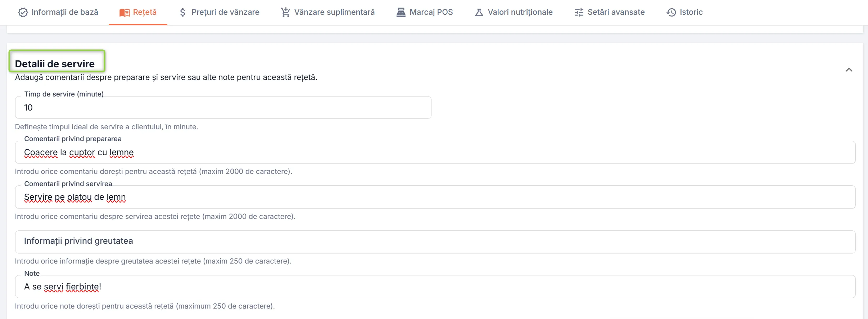This screenshot has width=868, height=319.
Task: Select the Informații privind greutatea field
Action: pyautogui.click(x=435, y=242)
